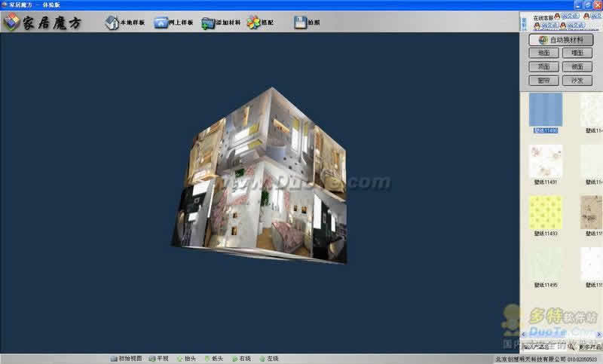Select the 墙面 wall category
The height and width of the screenshot is (364, 603).
coord(577,54)
